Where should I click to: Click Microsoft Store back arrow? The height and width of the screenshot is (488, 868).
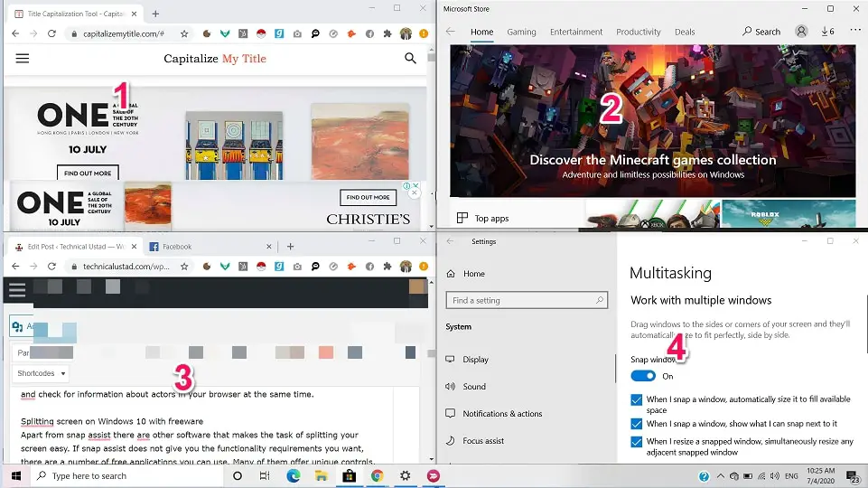click(x=451, y=32)
